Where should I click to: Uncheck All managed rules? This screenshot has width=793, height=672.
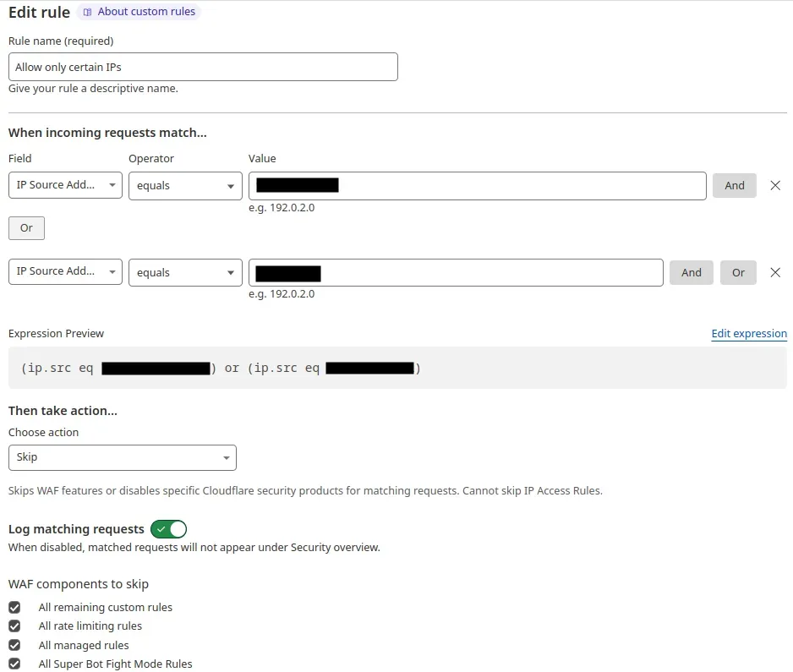(14, 645)
